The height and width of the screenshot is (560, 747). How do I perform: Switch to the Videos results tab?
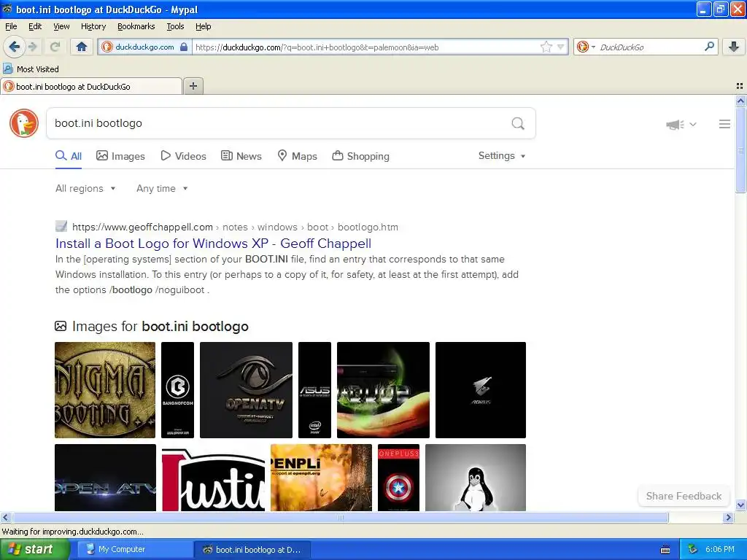[183, 156]
